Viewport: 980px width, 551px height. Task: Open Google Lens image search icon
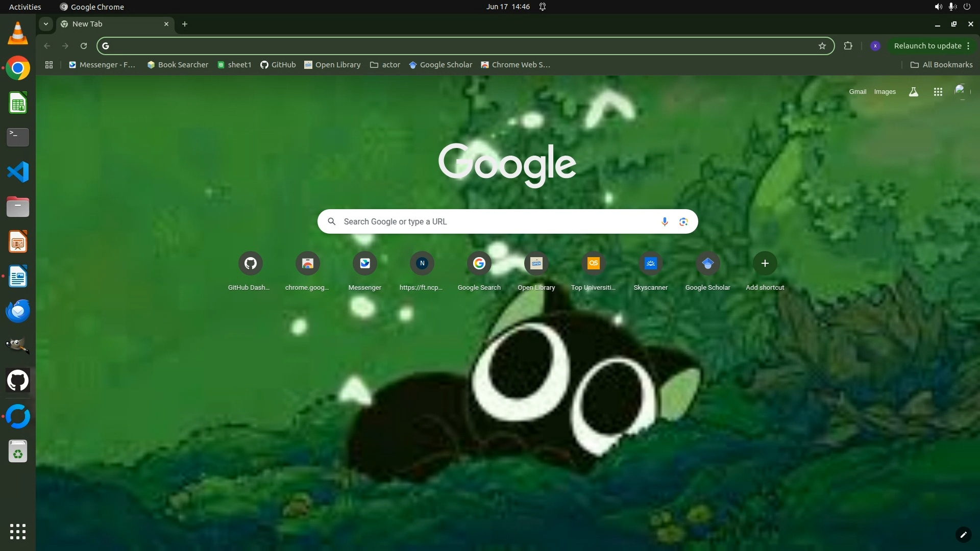point(683,221)
